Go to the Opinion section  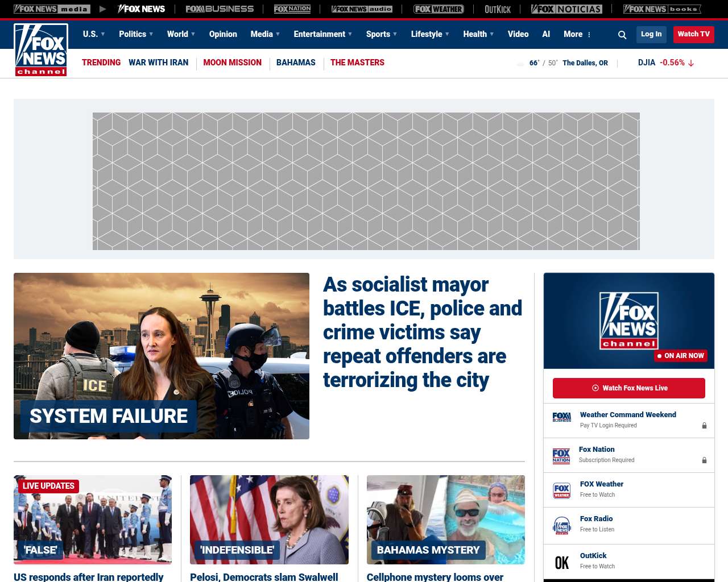[223, 34]
